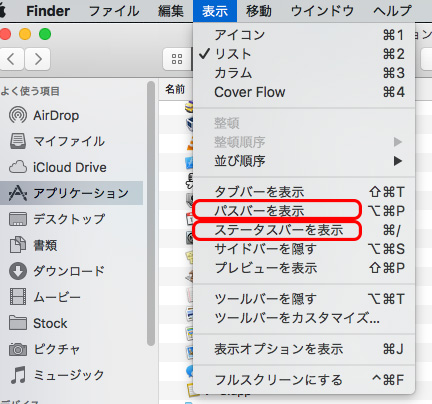This screenshot has height=404, width=432.
Task: Choose プレビューを表示
Action: 304,268
